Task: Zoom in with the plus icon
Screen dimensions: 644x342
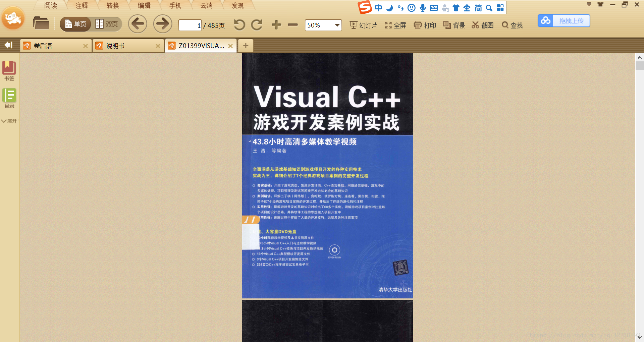Action: click(276, 25)
